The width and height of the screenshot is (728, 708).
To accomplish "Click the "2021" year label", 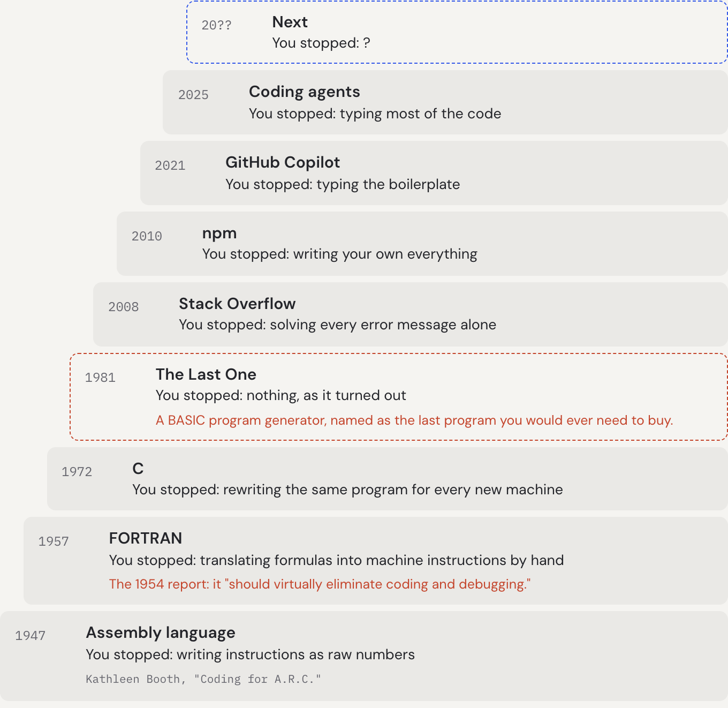I will 170,165.
